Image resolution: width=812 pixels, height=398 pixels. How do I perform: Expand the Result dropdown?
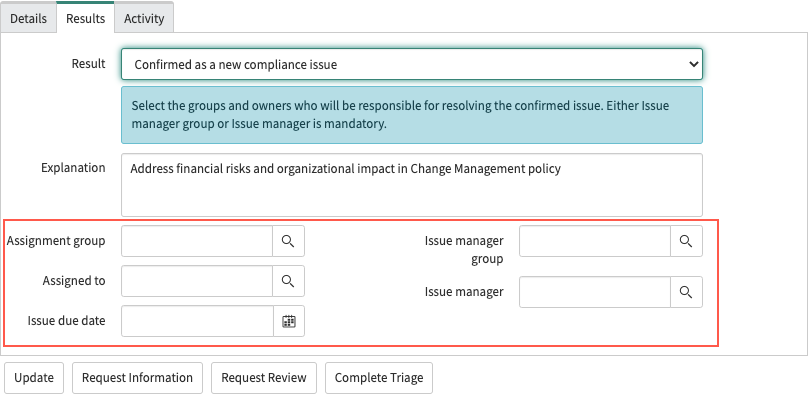pos(412,64)
